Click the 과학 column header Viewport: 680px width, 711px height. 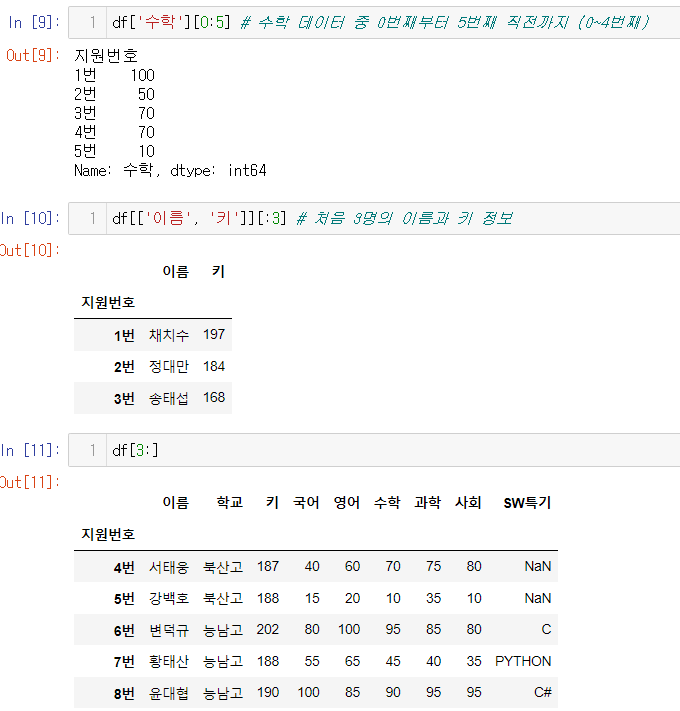tap(427, 502)
